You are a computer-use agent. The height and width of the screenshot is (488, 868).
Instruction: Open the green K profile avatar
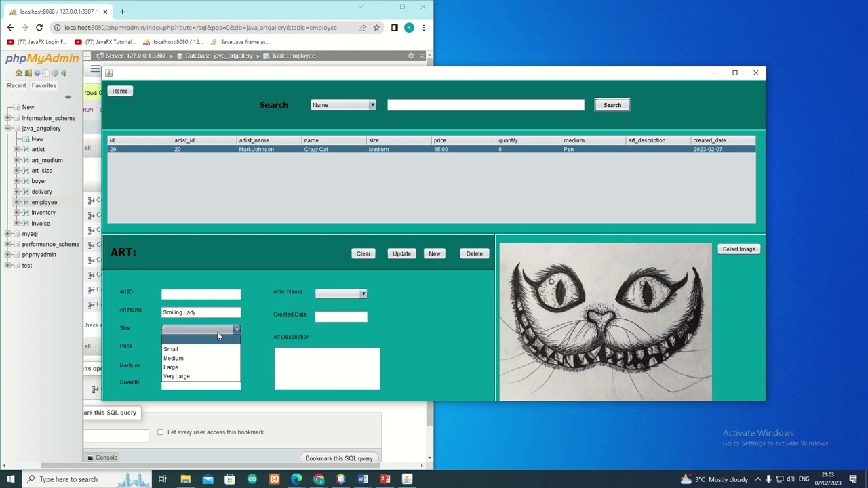tap(409, 28)
